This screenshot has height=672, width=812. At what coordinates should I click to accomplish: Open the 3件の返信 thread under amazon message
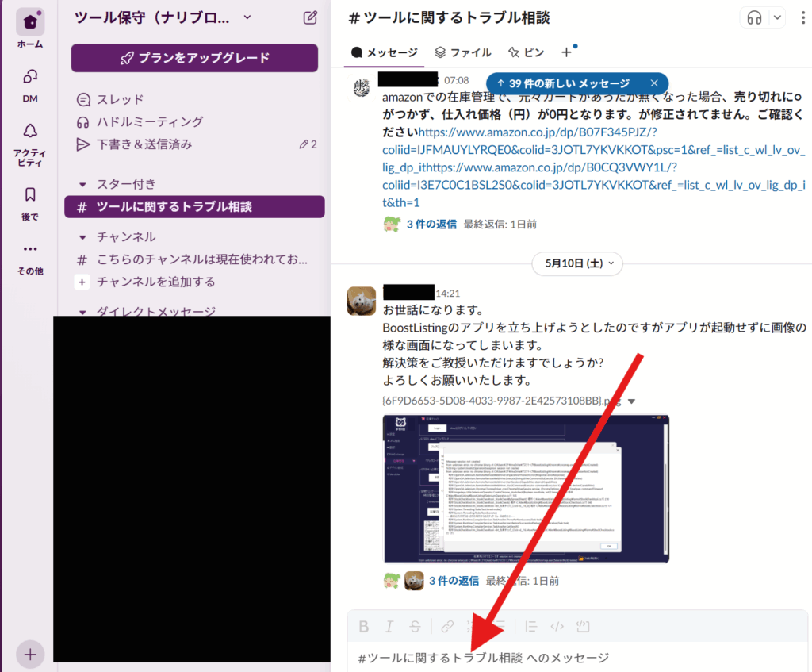[431, 224]
